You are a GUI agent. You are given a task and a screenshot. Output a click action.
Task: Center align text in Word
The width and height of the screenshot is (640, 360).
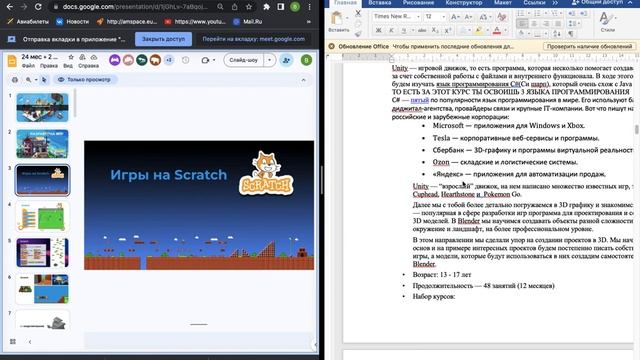(534, 24)
